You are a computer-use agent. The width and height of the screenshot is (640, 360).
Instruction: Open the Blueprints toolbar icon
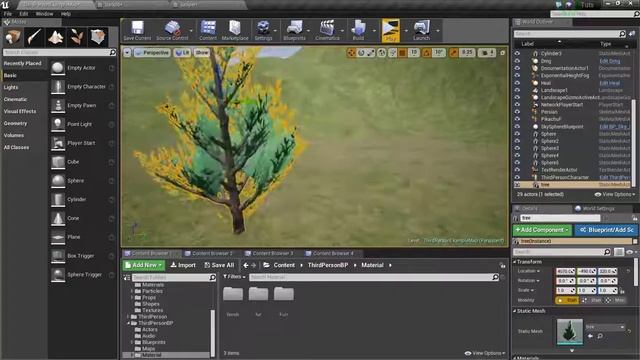[x=294, y=30]
